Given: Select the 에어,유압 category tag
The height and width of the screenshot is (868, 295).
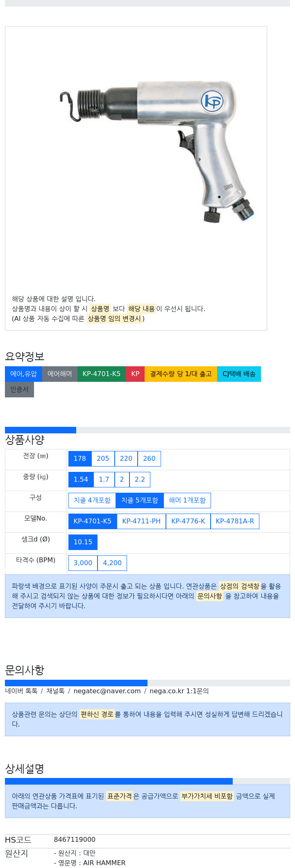Looking at the screenshot, I should (23, 374).
